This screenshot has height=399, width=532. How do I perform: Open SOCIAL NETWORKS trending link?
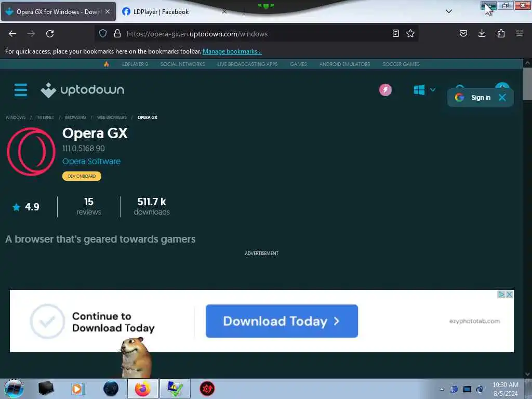click(182, 64)
